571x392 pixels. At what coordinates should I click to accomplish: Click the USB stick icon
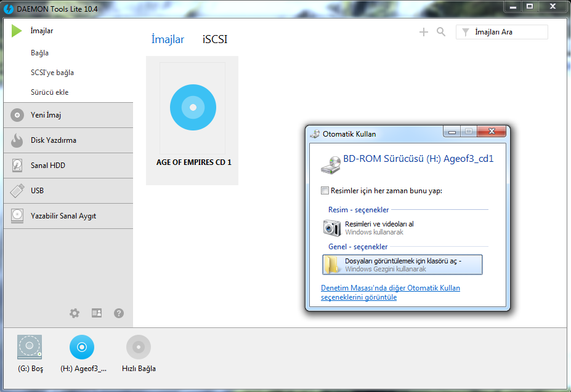click(17, 190)
